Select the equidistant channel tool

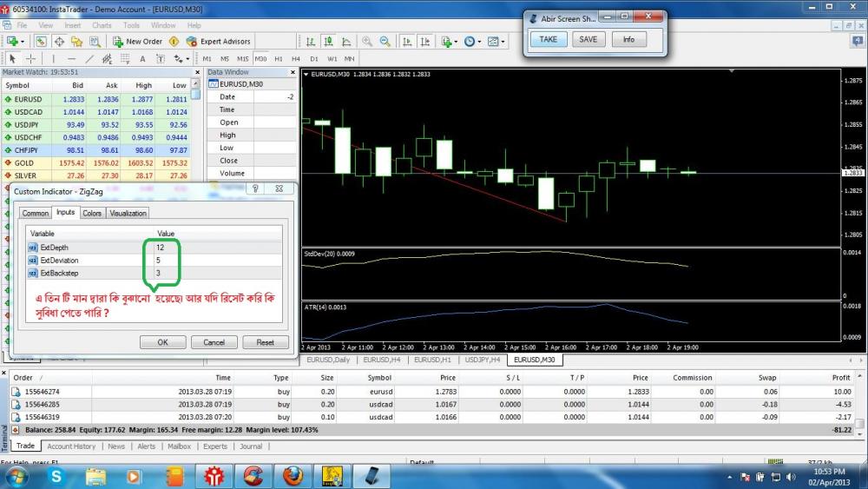[107, 59]
